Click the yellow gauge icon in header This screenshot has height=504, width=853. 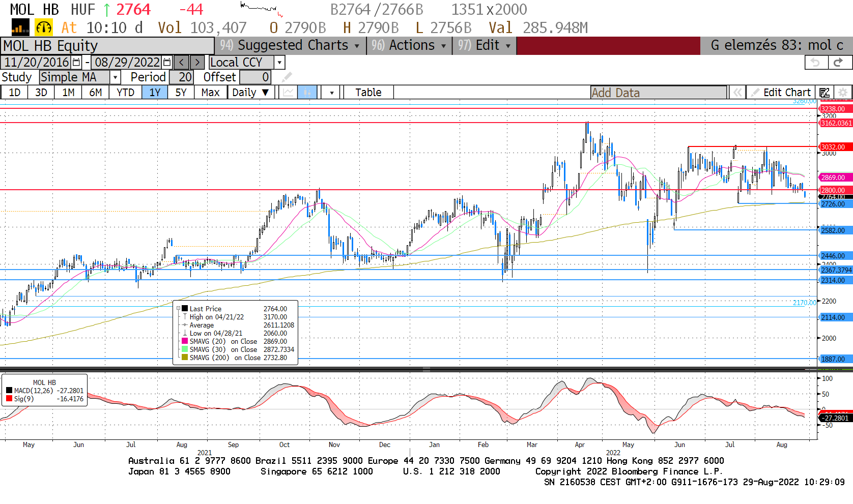pyautogui.click(x=44, y=27)
